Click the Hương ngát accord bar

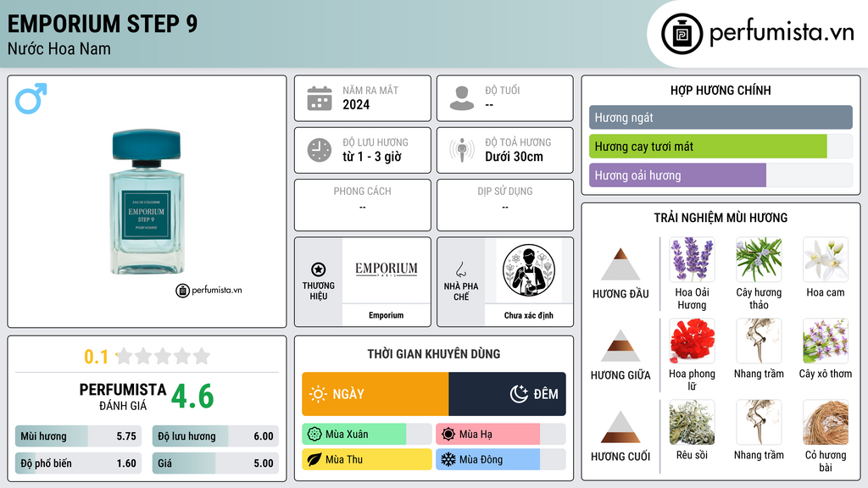[721, 117]
